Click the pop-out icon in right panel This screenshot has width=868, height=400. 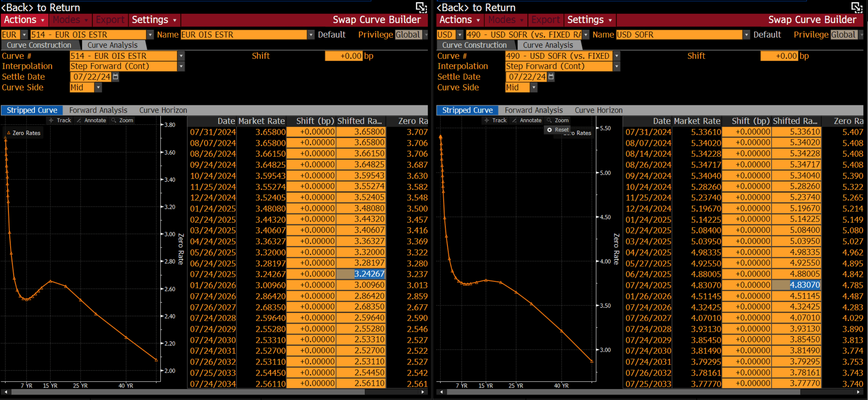click(x=856, y=7)
